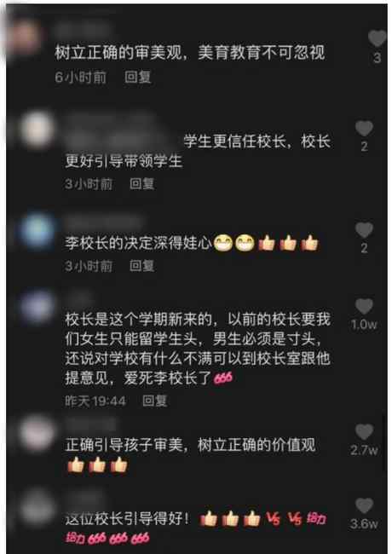Reply to the comment posted 昨天19:44
Viewport: 392px width, 554px height.
click(155, 401)
